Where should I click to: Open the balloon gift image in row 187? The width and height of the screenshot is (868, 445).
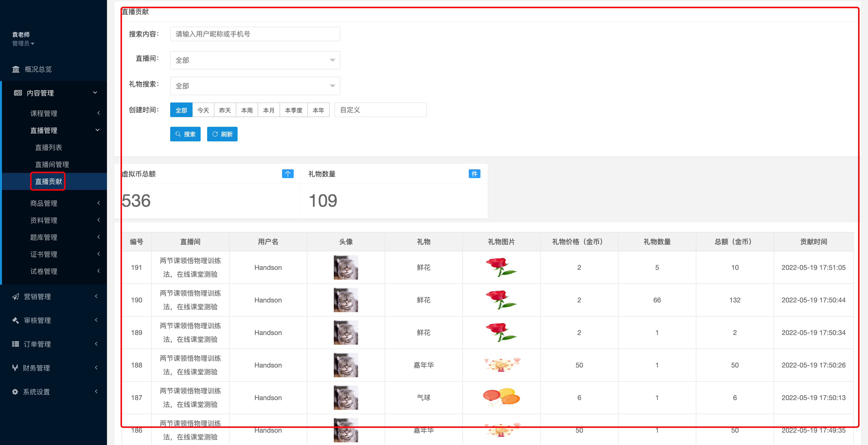(501, 398)
